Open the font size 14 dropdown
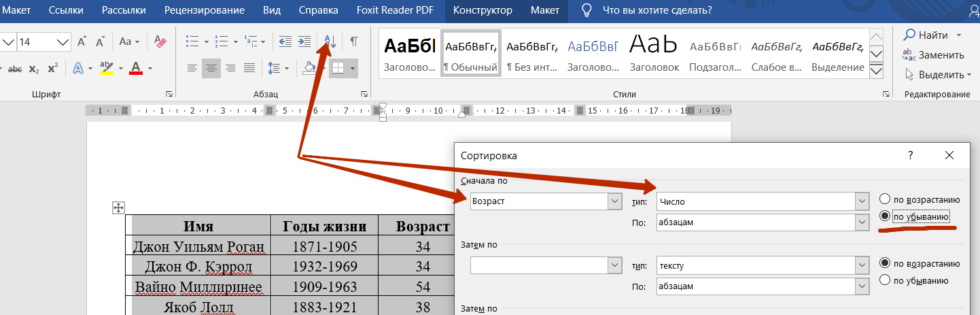The width and height of the screenshot is (980, 315). click(63, 42)
